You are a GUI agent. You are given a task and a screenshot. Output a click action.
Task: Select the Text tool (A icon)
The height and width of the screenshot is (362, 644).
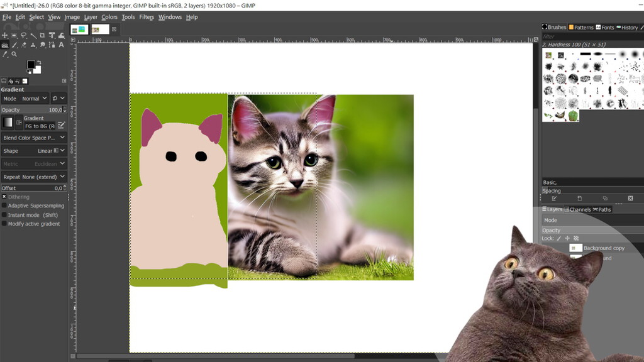61,45
